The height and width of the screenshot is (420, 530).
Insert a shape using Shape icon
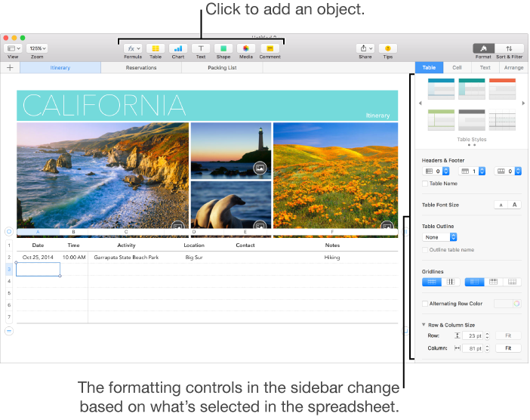tap(223, 48)
